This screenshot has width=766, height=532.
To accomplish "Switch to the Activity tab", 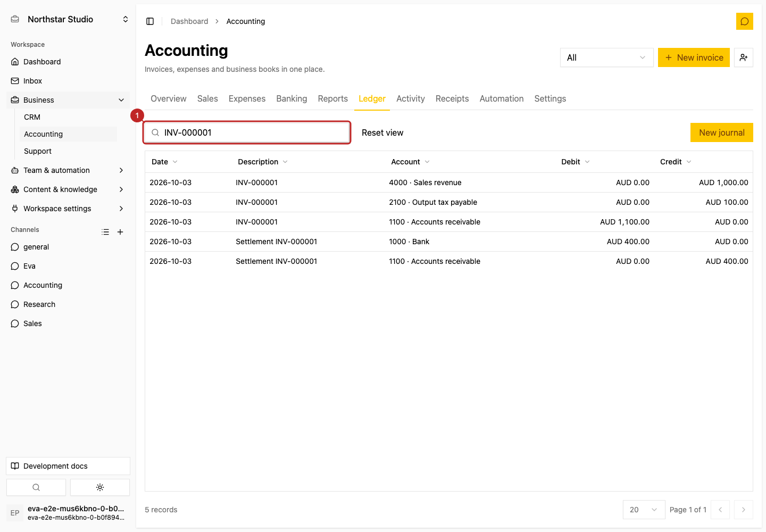I will coord(411,98).
